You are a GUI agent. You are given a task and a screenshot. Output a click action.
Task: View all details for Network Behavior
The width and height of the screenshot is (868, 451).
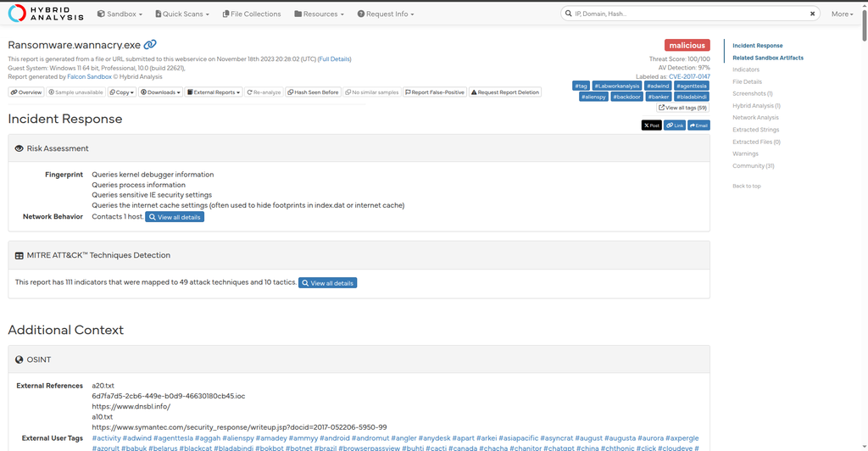(175, 217)
